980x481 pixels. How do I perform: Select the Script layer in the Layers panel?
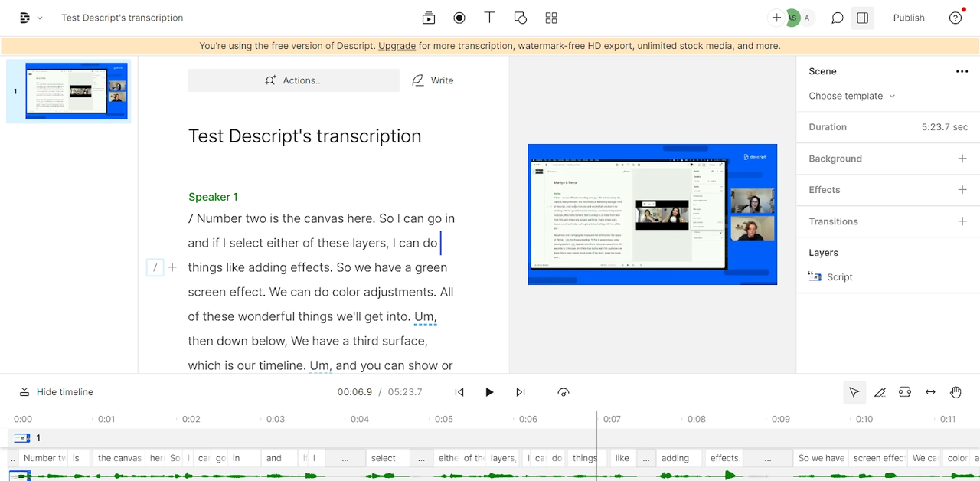pyautogui.click(x=840, y=277)
